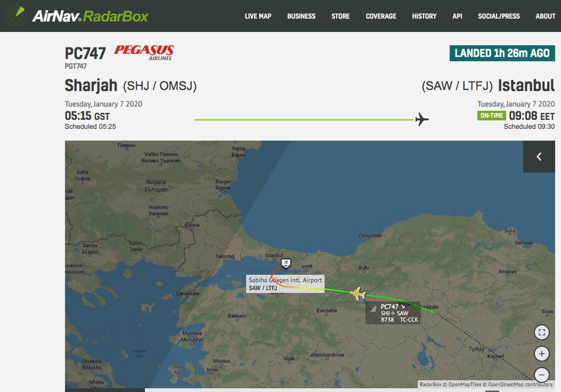This screenshot has width=561, height=392.
Task: Open the API menu item
Action: (457, 16)
